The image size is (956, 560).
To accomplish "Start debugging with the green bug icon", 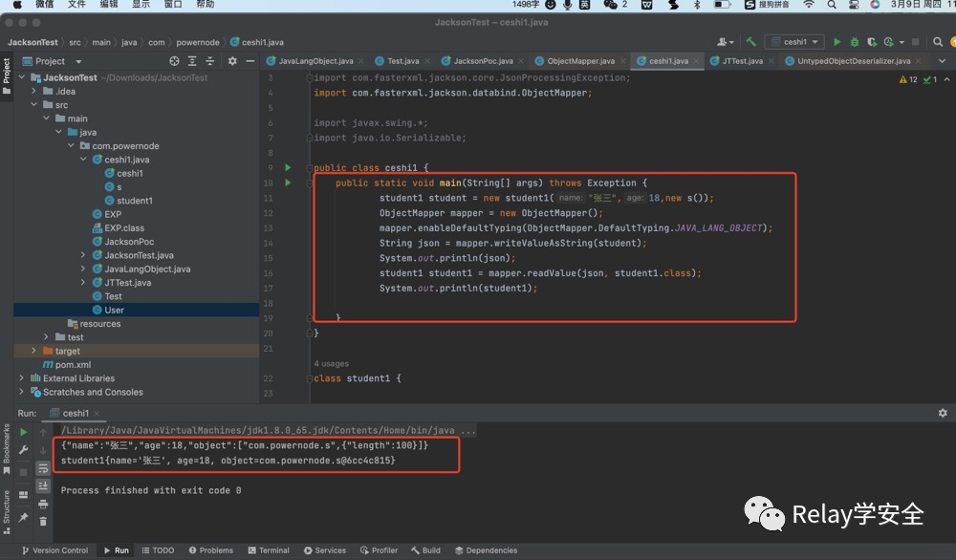I will click(854, 42).
